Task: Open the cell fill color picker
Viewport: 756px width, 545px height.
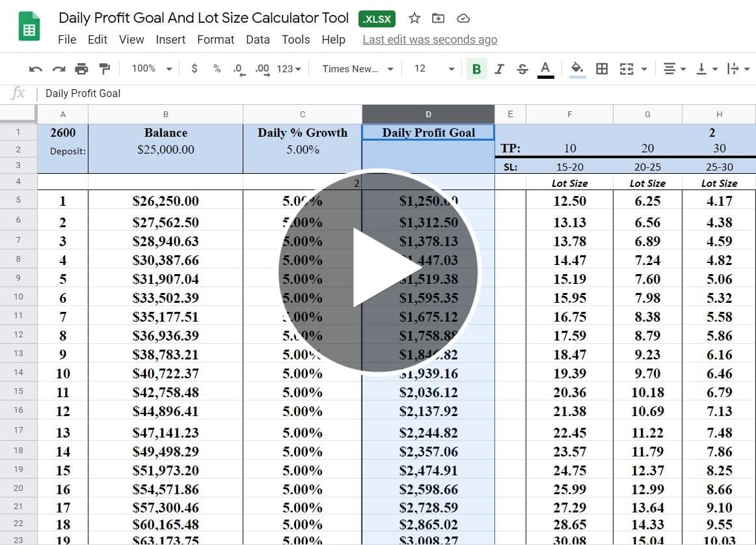Action: pos(577,69)
